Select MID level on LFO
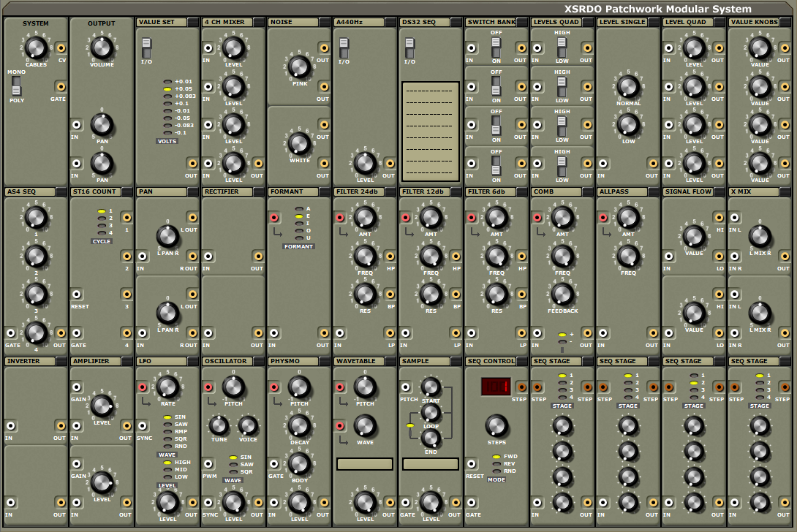The image size is (797, 532). [167, 470]
